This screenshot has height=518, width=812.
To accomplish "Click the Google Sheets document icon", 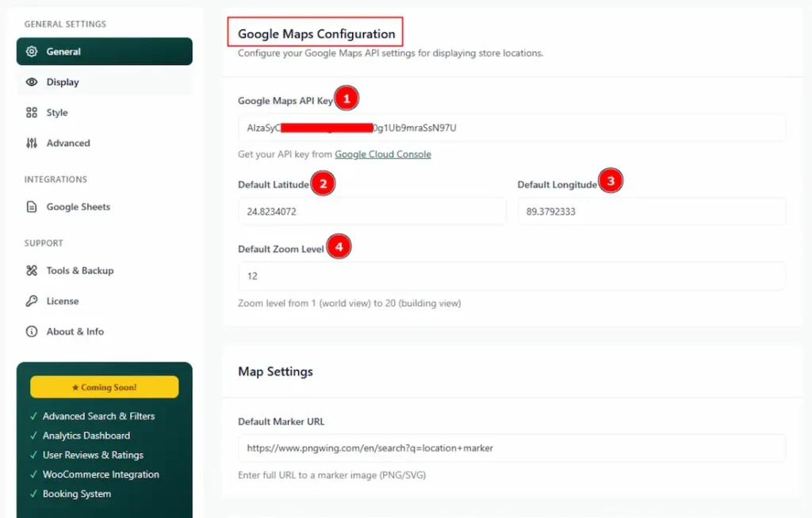I will [32, 207].
